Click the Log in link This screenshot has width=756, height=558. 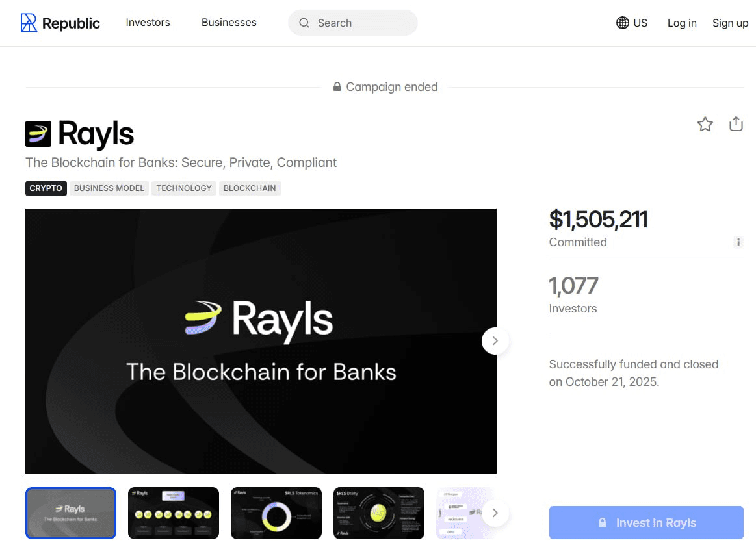pos(682,23)
